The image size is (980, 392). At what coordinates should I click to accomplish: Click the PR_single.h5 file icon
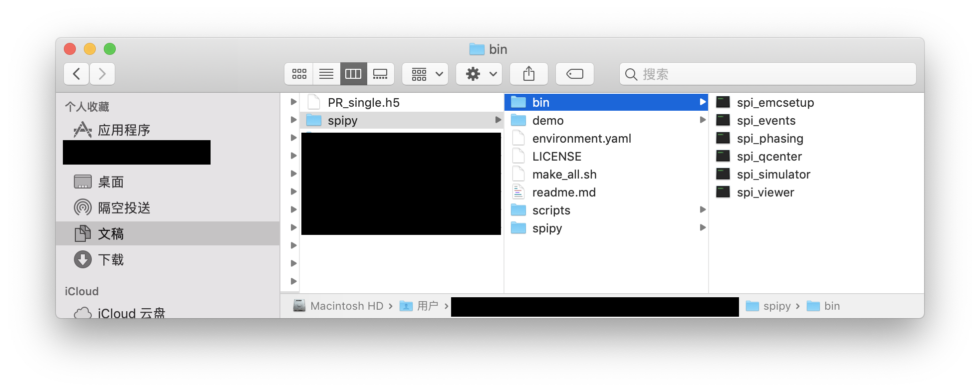pos(314,102)
